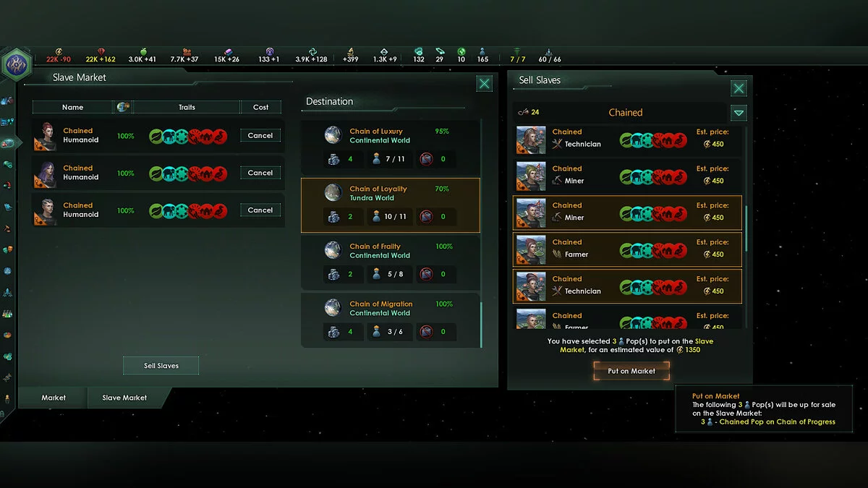Click the blocker icon for Chain of Loyalty
The width and height of the screenshot is (868, 488).
425,216
